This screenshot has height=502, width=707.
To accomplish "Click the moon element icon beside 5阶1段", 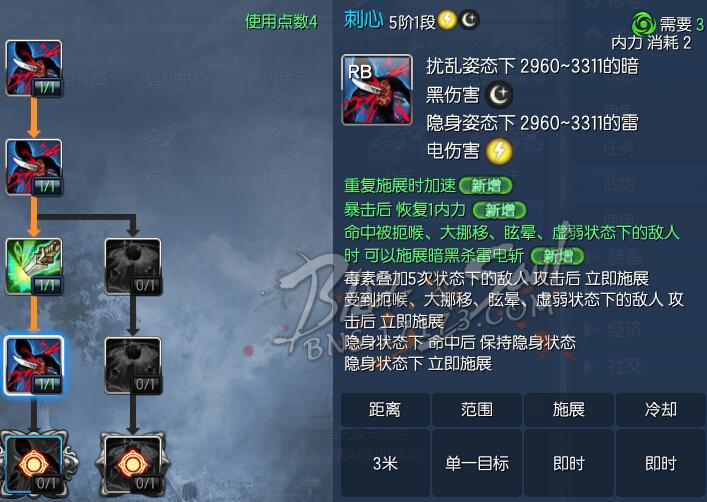I will pos(469,20).
